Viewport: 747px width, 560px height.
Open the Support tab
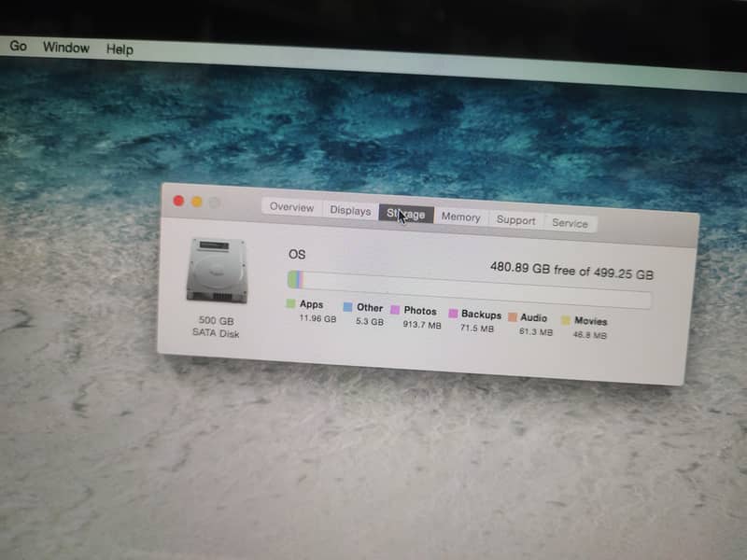[x=515, y=220]
